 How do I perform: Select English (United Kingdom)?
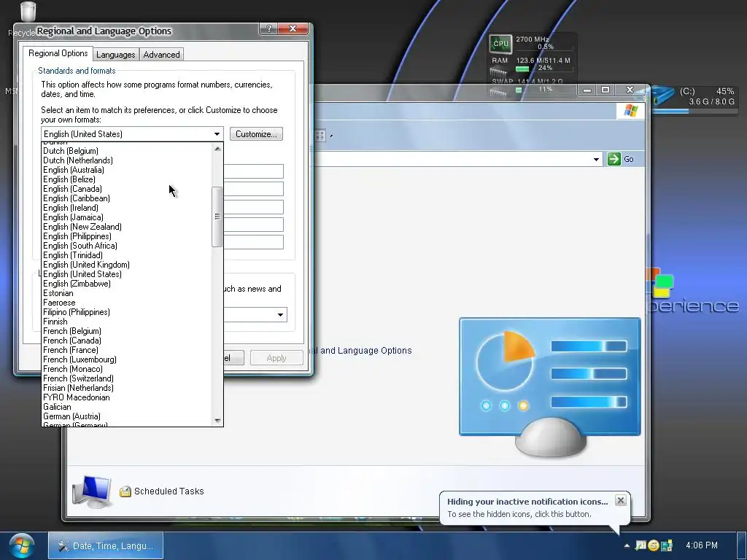[127, 265]
